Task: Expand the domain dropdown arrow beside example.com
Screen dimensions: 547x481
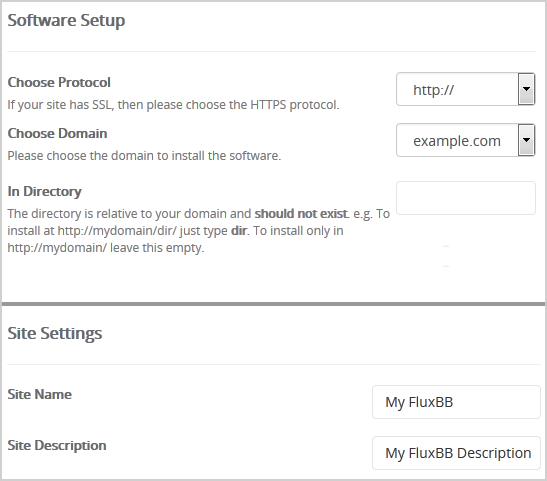Action: click(x=526, y=140)
